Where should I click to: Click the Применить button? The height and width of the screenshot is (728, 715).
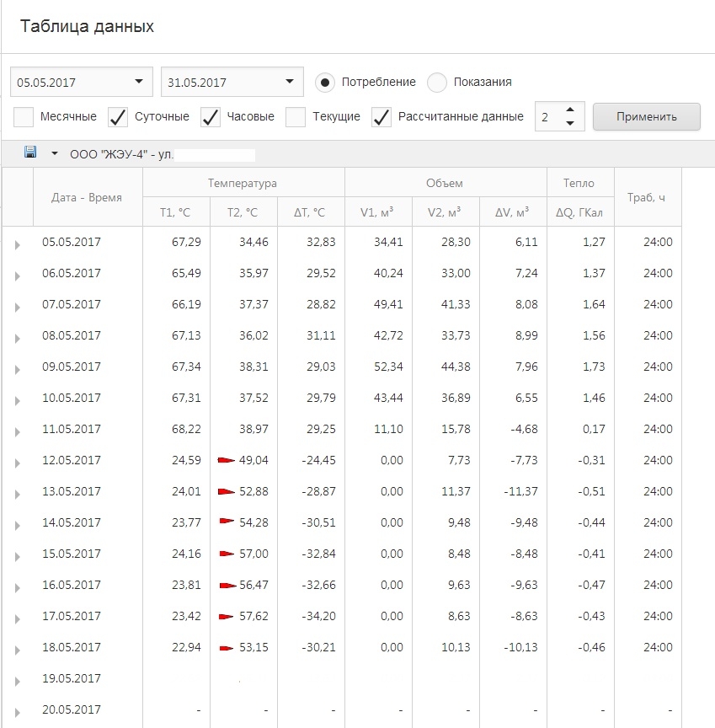[x=646, y=116]
